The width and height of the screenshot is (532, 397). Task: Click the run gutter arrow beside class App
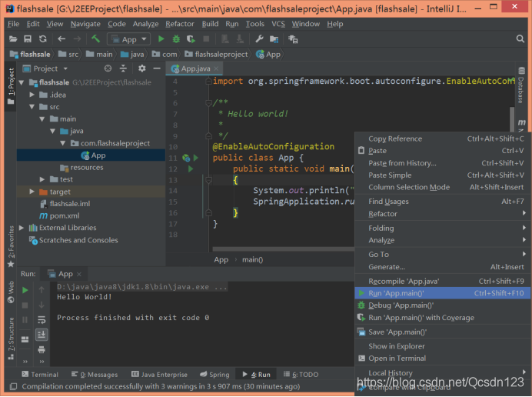point(196,158)
